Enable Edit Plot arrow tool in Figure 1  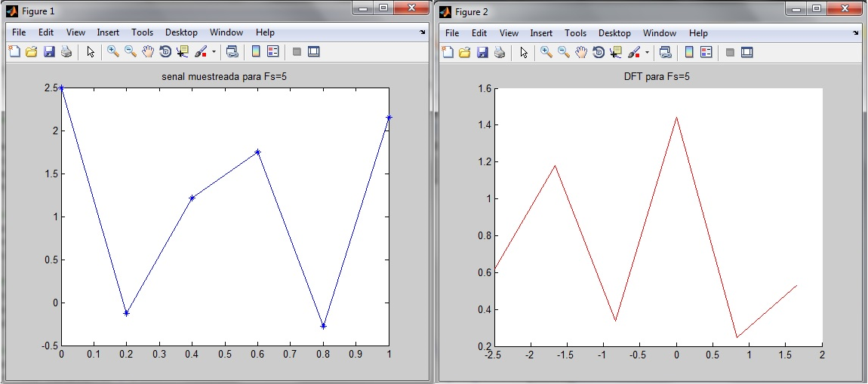pos(91,52)
